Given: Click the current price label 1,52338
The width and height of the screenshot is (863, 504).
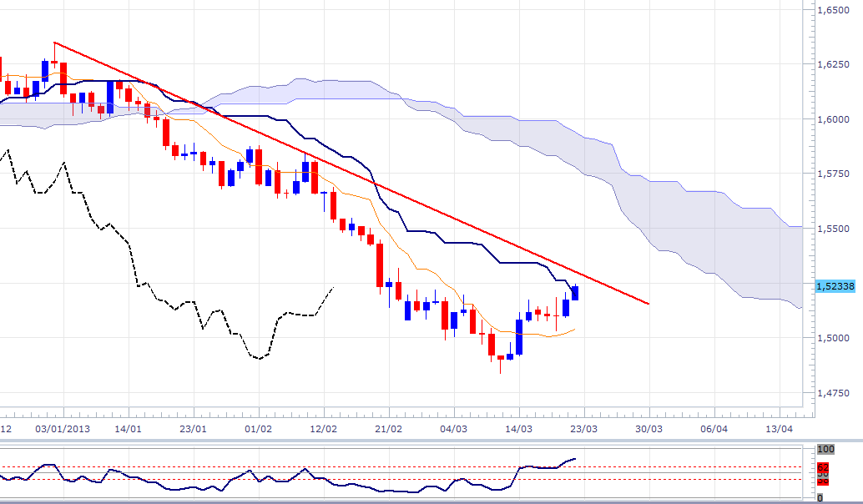Looking at the screenshot, I should [x=835, y=286].
